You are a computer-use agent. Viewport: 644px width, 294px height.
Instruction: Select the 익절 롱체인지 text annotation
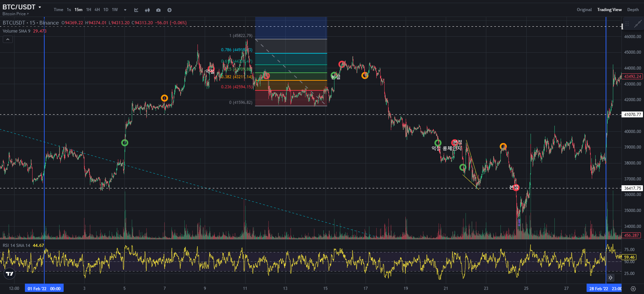[447, 148]
